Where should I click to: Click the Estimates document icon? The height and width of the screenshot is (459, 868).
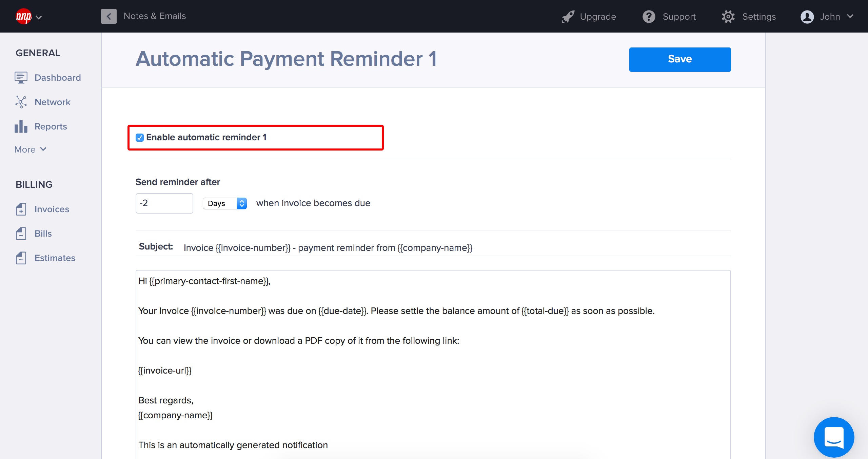(x=21, y=258)
